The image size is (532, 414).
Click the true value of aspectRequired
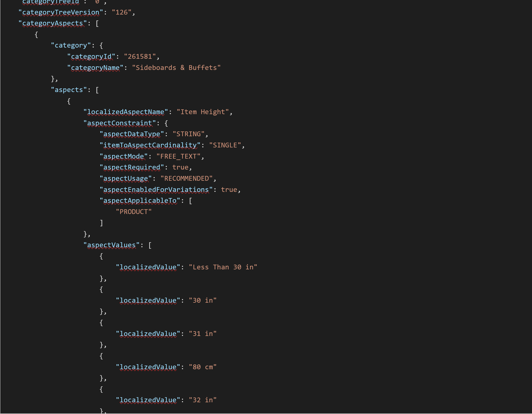click(x=180, y=167)
